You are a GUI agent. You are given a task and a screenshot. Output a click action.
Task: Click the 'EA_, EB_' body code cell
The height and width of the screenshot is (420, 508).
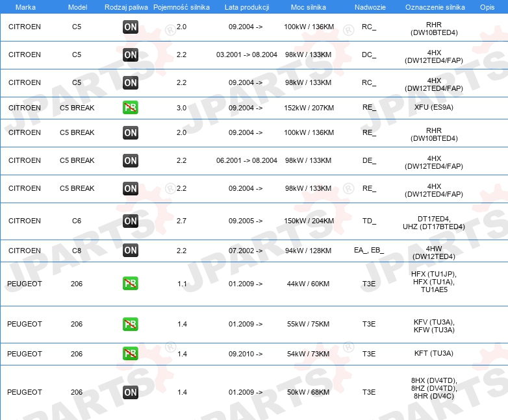click(x=369, y=251)
